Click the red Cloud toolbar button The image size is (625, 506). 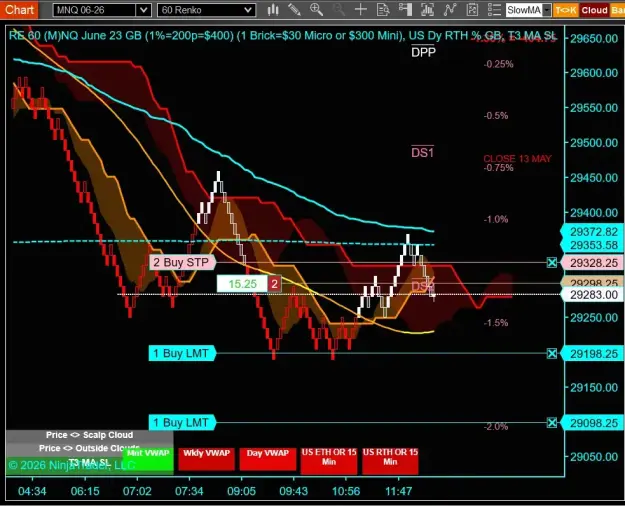pos(594,10)
